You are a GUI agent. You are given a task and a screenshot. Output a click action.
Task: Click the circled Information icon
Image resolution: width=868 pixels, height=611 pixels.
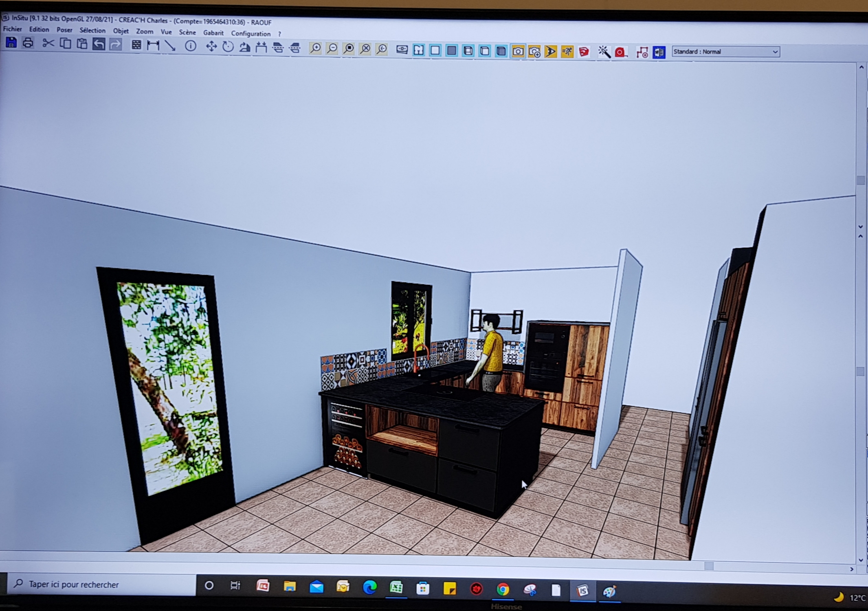pos(191,46)
